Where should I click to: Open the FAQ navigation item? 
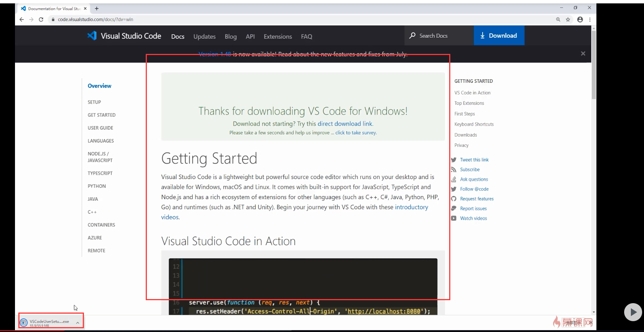(306, 37)
